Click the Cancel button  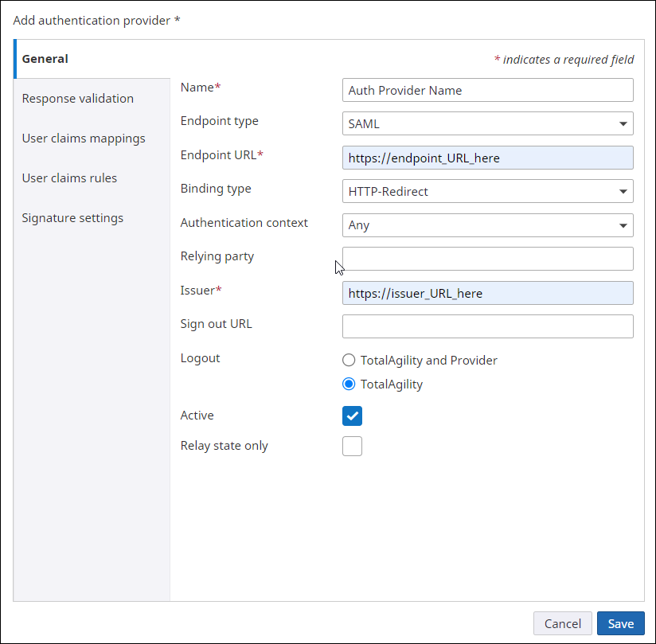pyautogui.click(x=562, y=623)
